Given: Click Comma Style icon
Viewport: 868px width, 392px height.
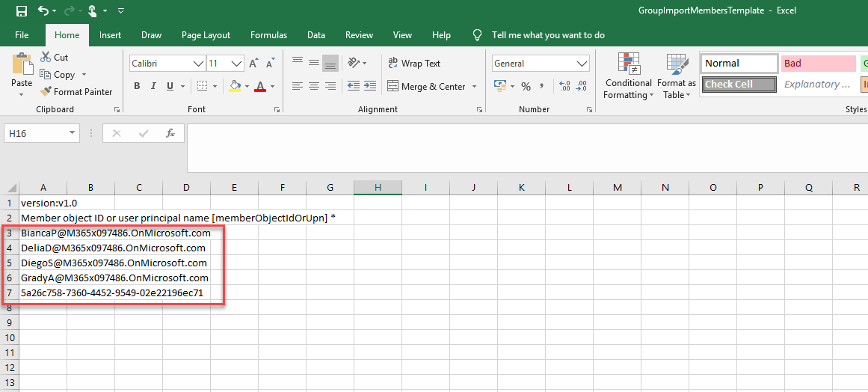Looking at the screenshot, I should coord(542,86).
